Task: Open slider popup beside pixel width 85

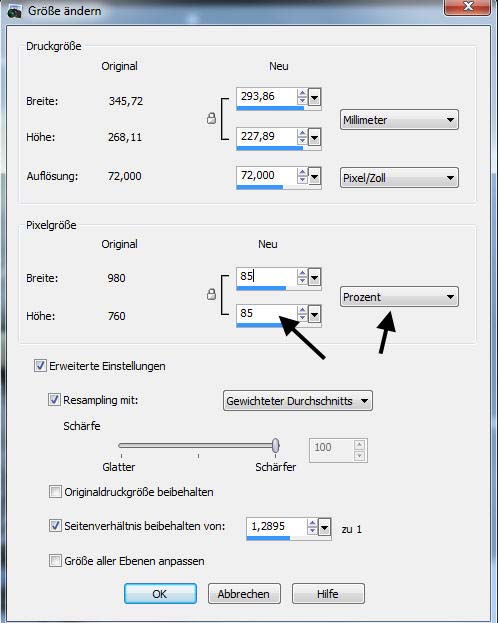Action: 314,277
